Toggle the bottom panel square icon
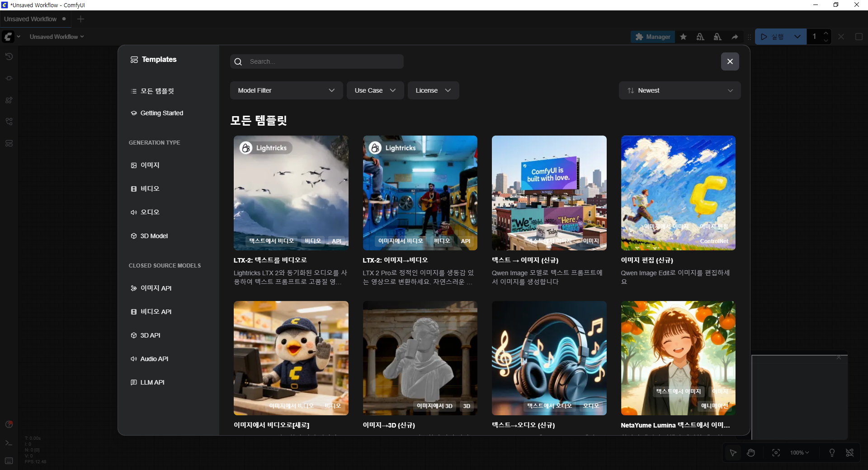 pyautogui.click(x=859, y=37)
